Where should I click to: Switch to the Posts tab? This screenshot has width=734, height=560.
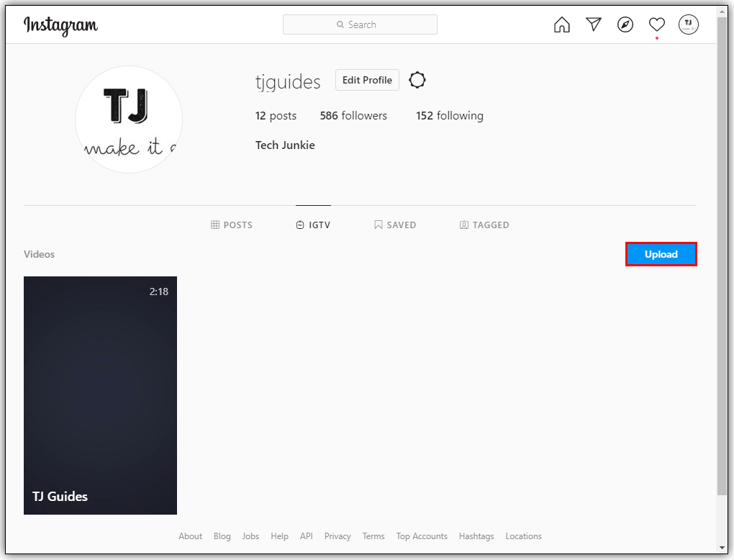(232, 225)
